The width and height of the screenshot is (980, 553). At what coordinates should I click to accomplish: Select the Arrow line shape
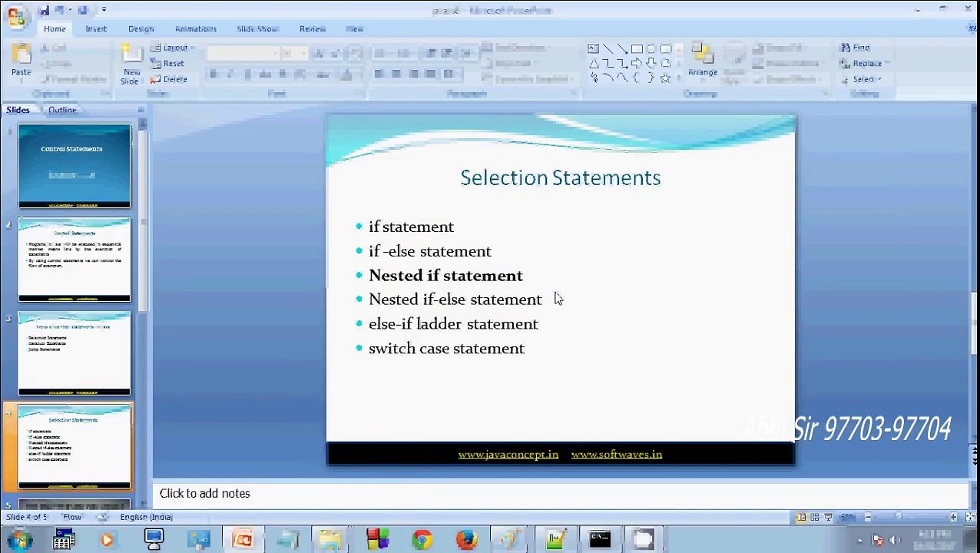click(622, 48)
